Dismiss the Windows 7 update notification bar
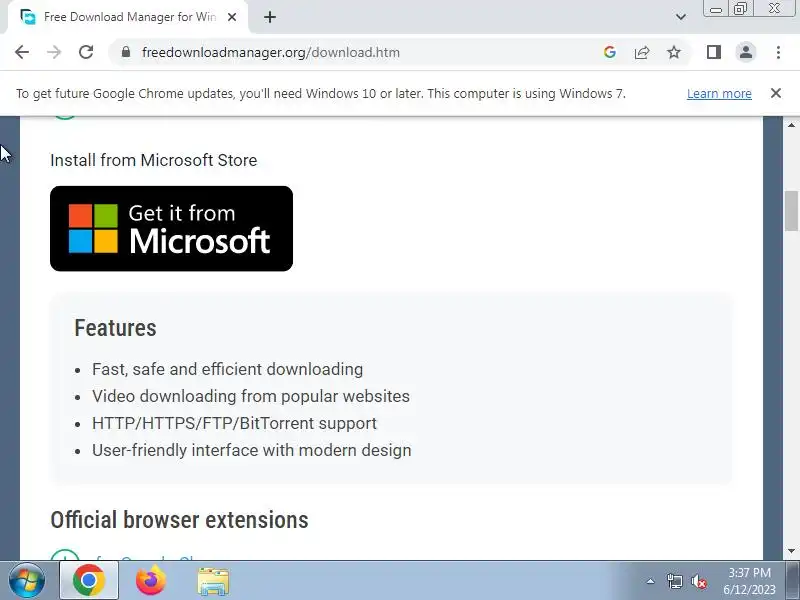This screenshot has width=800, height=600. pyautogui.click(x=776, y=93)
